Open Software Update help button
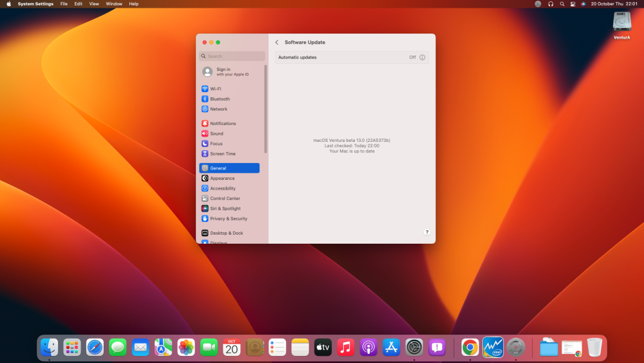 [427, 232]
